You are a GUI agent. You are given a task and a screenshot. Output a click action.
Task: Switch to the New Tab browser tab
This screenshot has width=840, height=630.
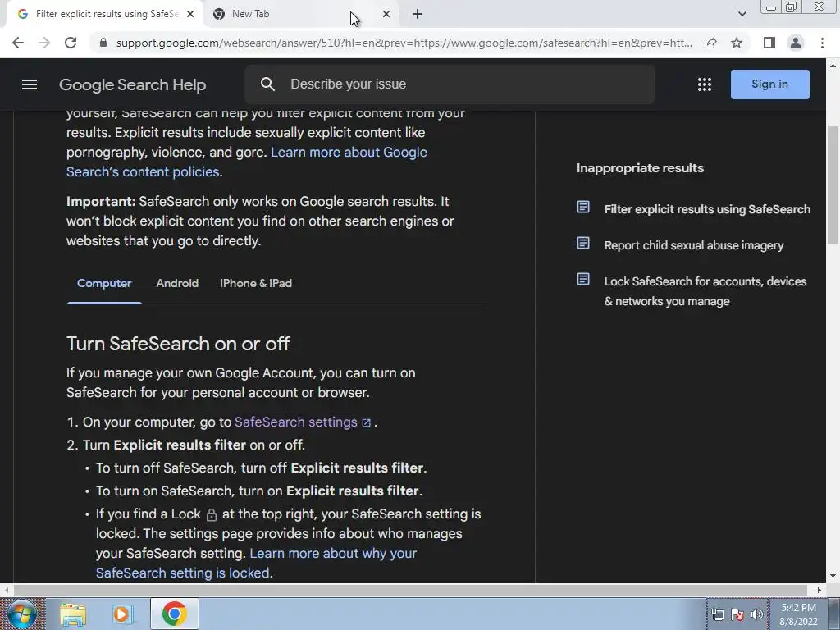click(x=301, y=14)
